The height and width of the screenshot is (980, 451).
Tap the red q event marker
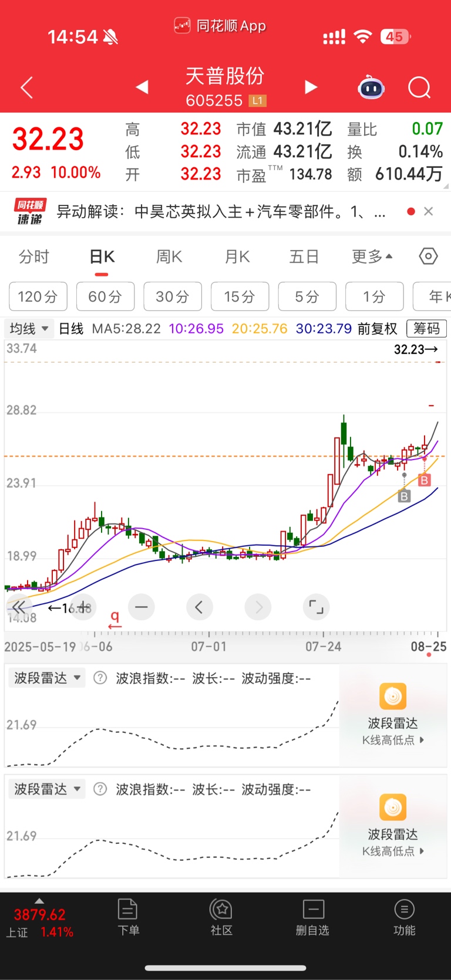click(115, 619)
